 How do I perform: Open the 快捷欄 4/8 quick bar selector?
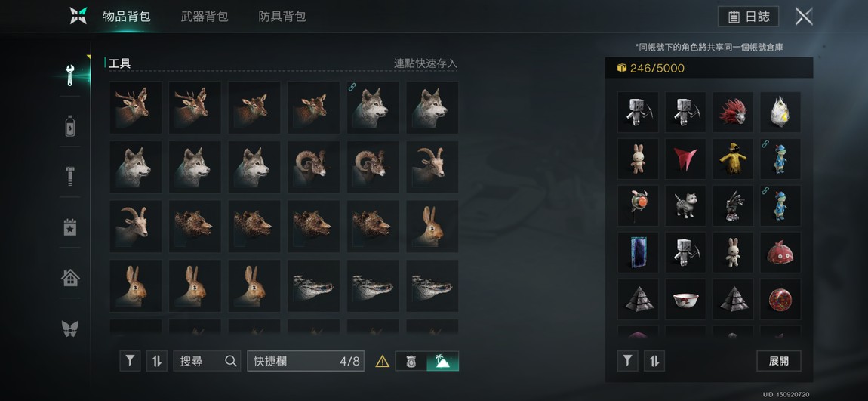[x=306, y=361]
